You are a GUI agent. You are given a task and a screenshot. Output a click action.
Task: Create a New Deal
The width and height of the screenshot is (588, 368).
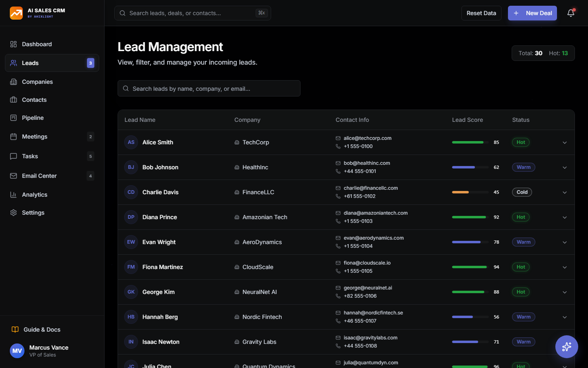[x=532, y=13]
